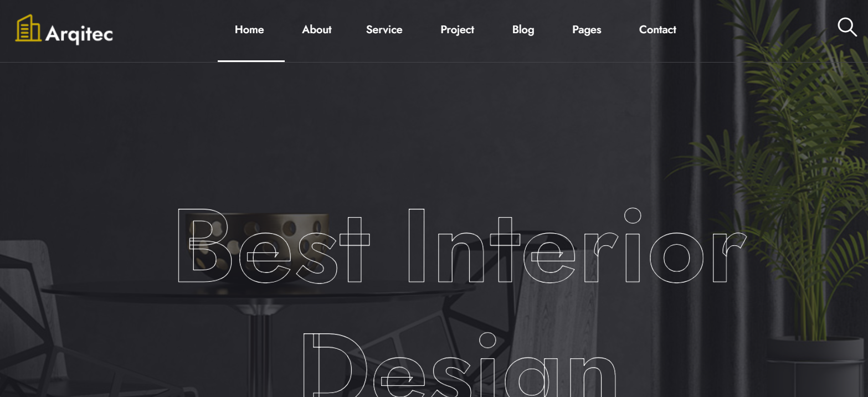This screenshot has width=868, height=397.
Task: Open the Contact page link
Action: (x=658, y=30)
